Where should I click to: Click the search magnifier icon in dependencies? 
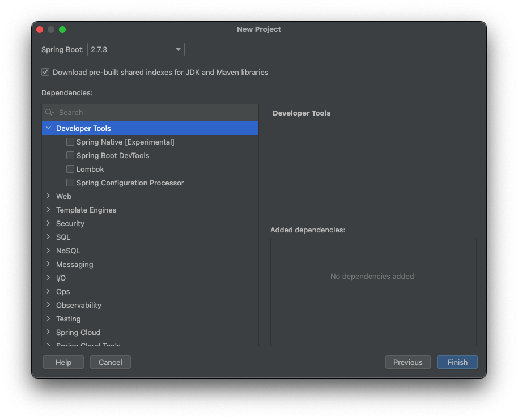[49, 112]
